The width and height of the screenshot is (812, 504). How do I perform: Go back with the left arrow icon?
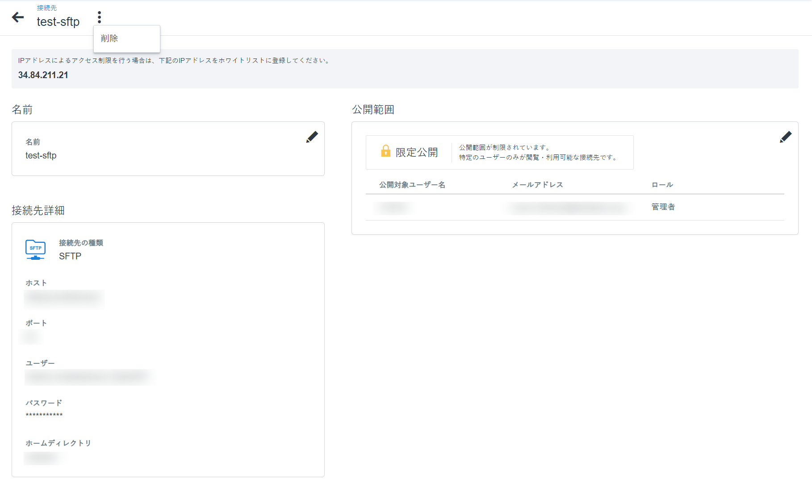(x=18, y=17)
